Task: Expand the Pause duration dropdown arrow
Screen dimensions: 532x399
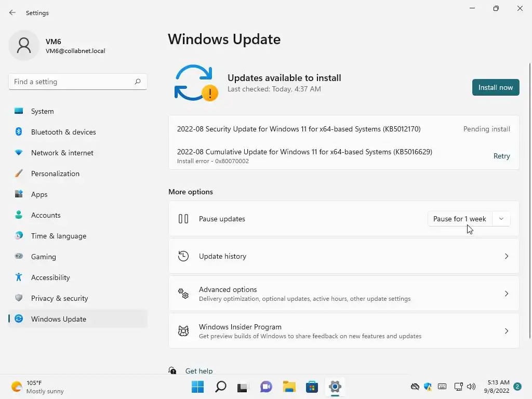Action: [501, 219]
